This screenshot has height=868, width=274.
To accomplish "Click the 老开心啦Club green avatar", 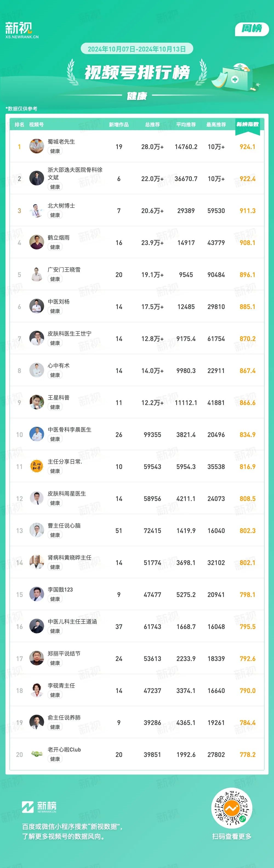I will (x=36, y=755).
